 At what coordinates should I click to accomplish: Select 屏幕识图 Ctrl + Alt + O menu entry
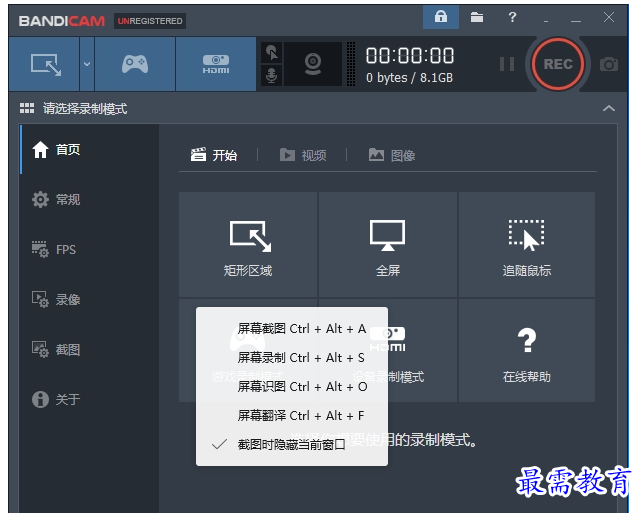(292, 386)
